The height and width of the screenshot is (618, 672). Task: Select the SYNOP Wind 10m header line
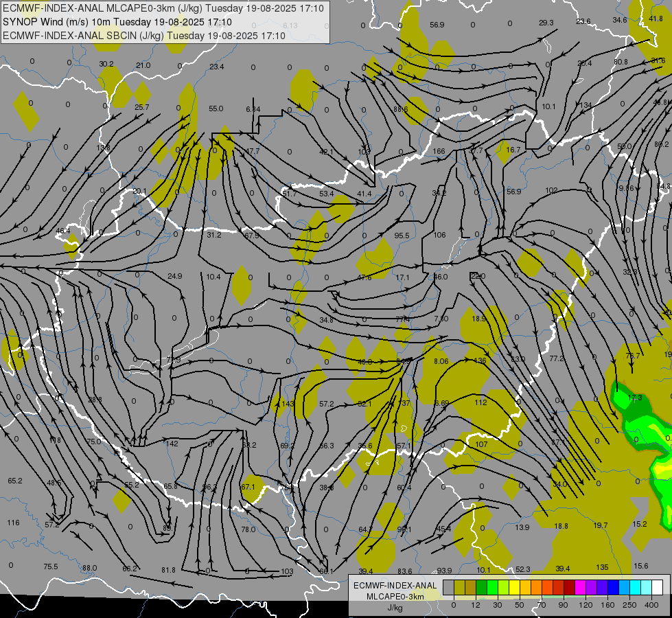point(117,22)
